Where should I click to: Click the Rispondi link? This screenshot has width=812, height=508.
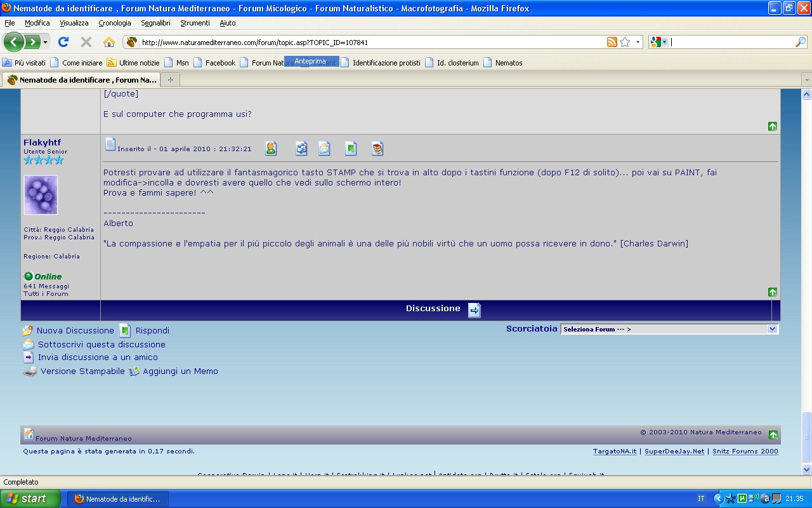(x=152, y=330)
